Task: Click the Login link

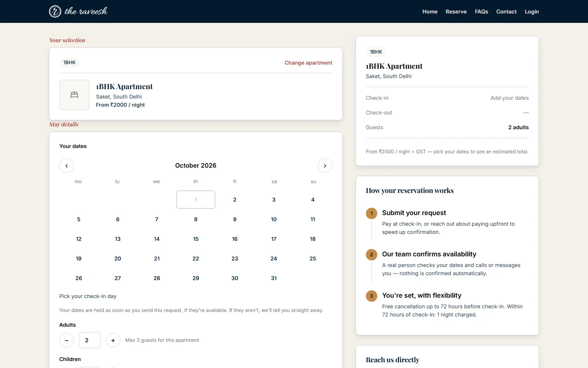Action: click(x=532, y=11)
